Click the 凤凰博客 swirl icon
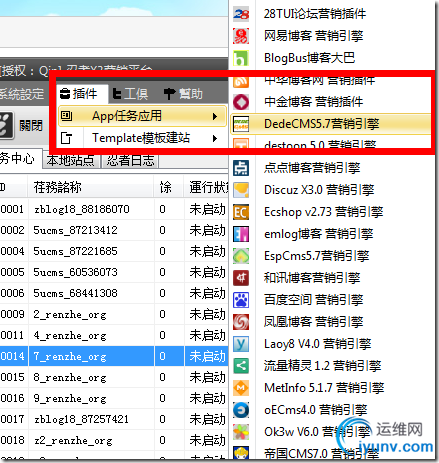 tap(241, 322)
